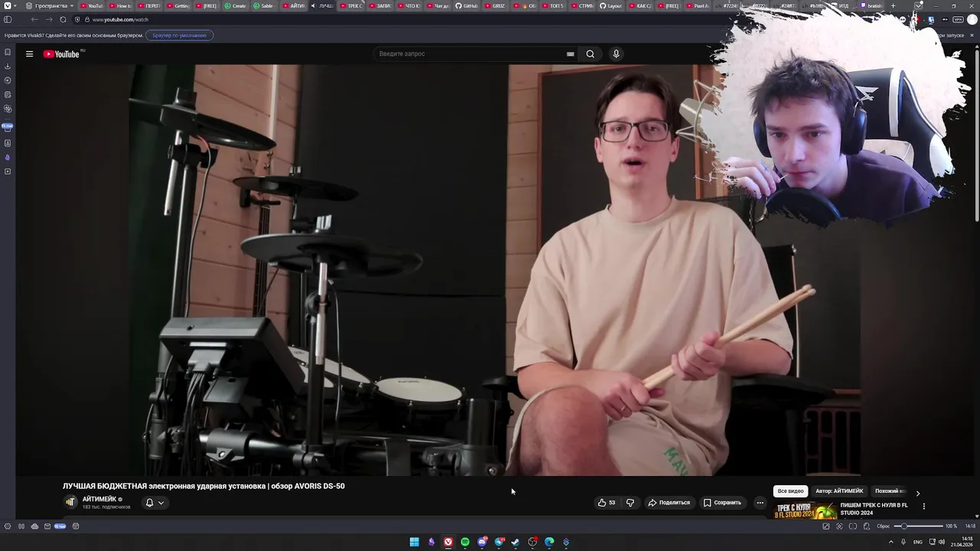The width and height of the screenshot is (980, 551).
Task: Open three-dot menu for suggested FL Studio video
Action: [923, 506]
